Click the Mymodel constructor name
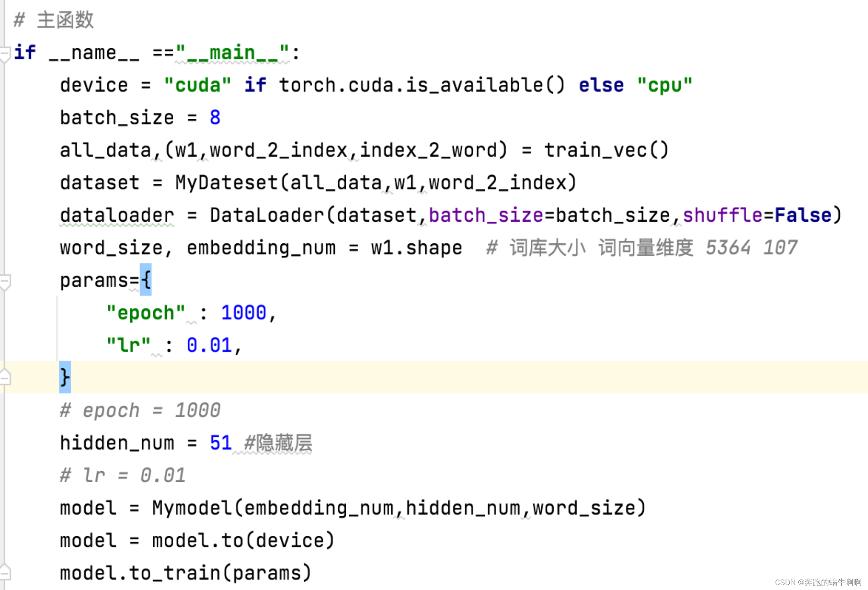 pos(192,508)
